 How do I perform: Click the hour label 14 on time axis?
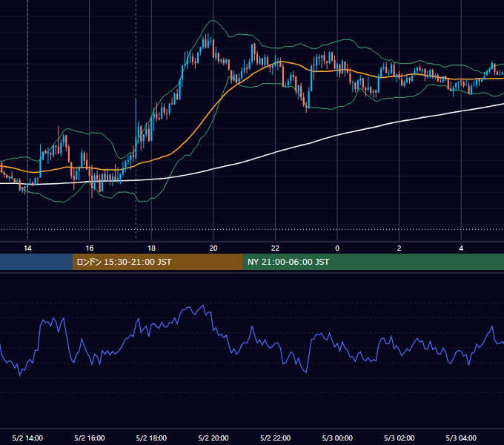(x=27, y=248)
